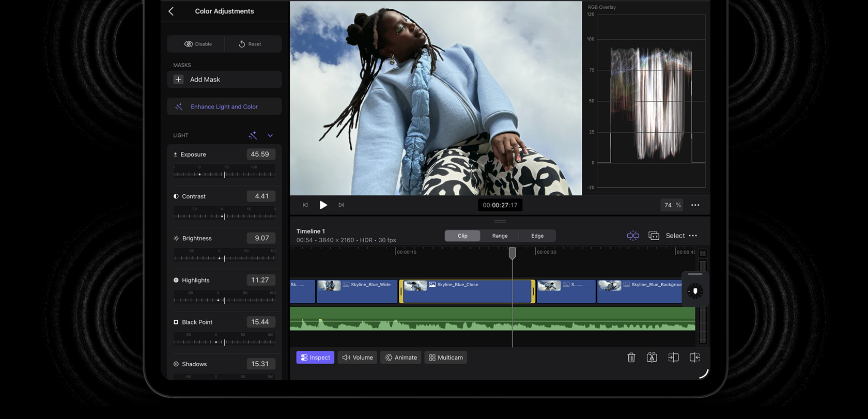This screenshot has height=419, width=868.
Task: Disable the color adjustments effect
Action: (x=198, y=44)
